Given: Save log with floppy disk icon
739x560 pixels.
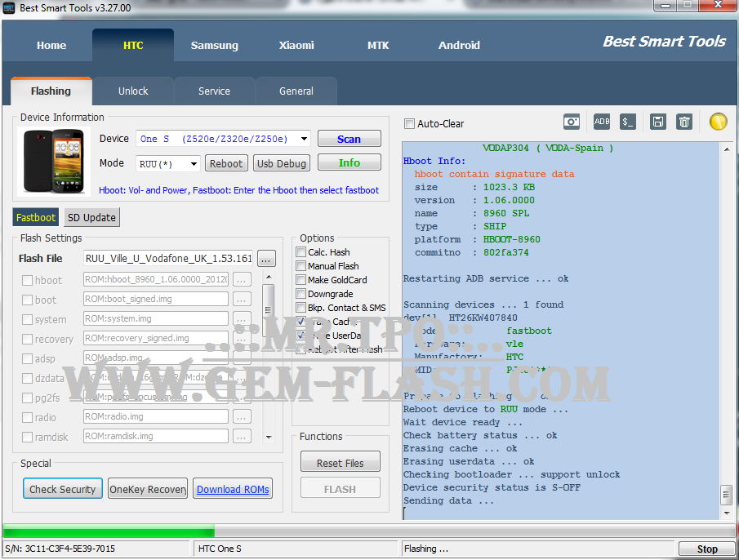Looking at the screenshot, I should pos(657,122).
